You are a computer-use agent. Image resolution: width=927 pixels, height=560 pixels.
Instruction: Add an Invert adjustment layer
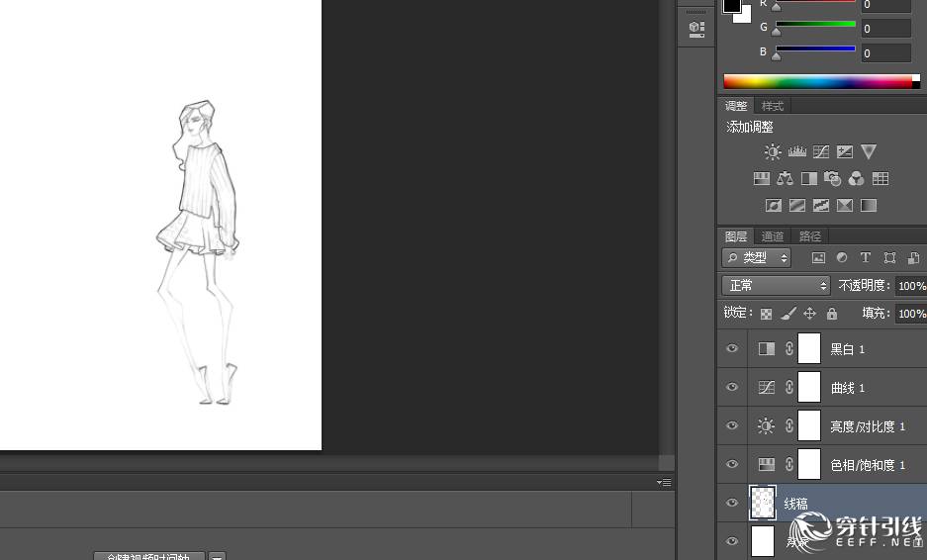pyautogui.click(x=774, y=206)
